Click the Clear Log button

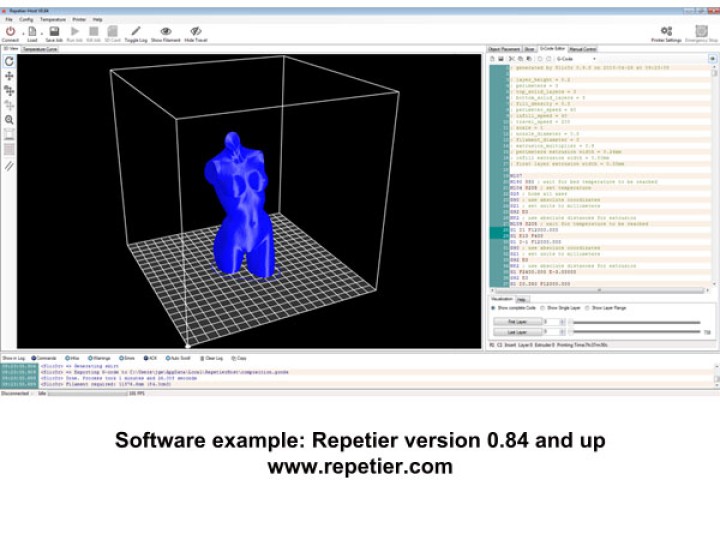coord(212,358)
